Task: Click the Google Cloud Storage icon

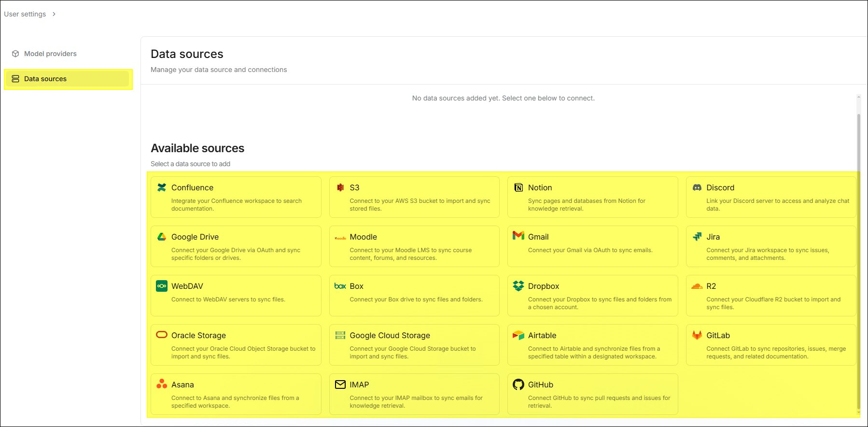Action: [340, 335]
